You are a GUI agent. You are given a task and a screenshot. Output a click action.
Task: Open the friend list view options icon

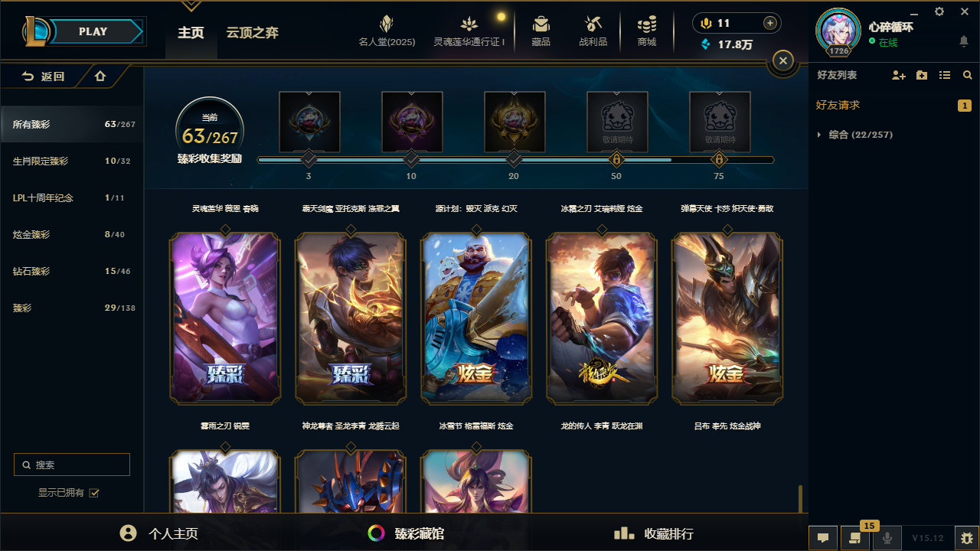click(945, 75)
